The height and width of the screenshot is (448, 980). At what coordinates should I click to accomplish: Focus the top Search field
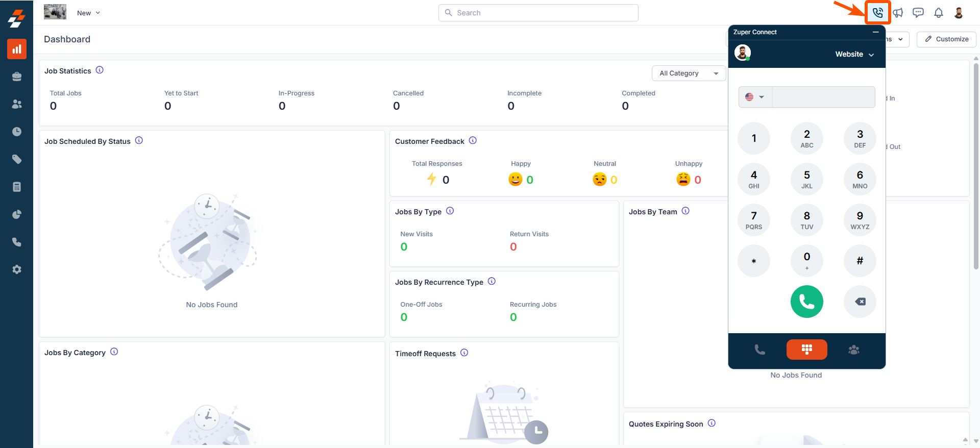538,13
